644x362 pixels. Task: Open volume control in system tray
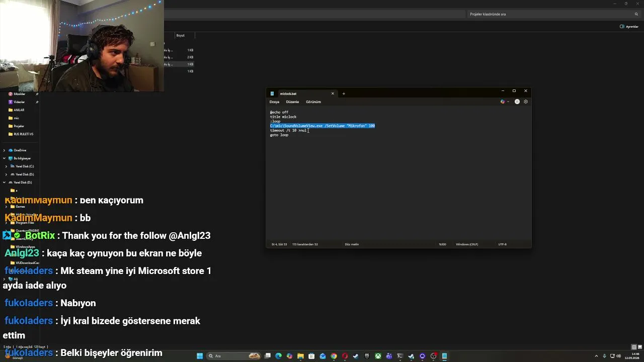tap(618, 356)
